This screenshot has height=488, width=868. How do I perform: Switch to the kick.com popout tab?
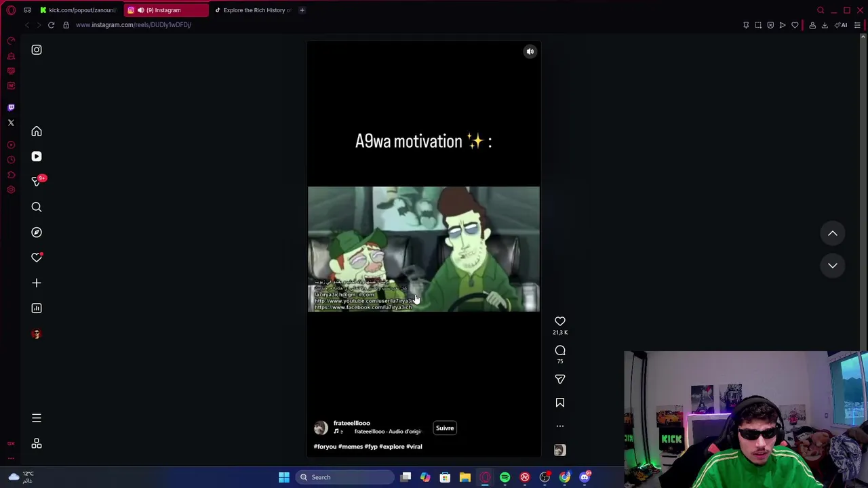click(x=78, y=10)
